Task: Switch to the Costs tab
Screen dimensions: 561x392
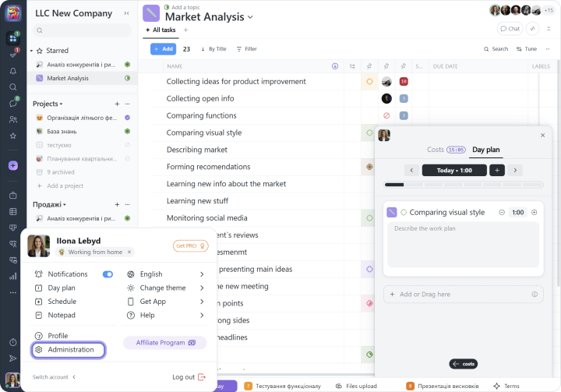Action: click(436, 150)
